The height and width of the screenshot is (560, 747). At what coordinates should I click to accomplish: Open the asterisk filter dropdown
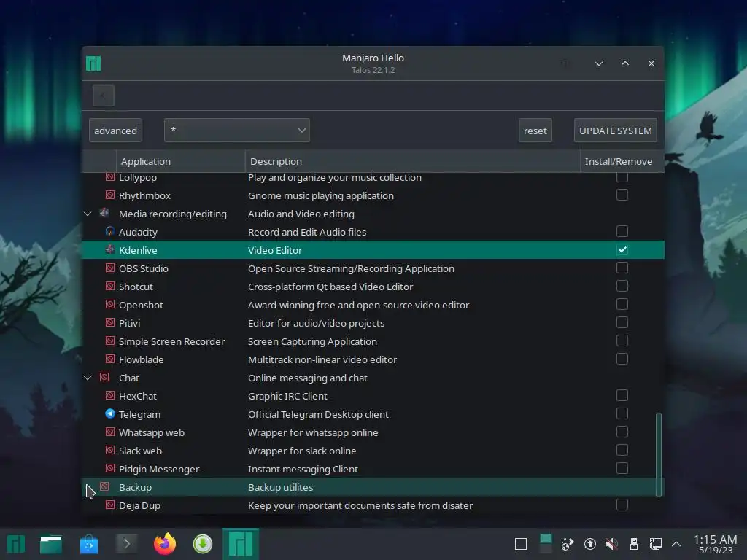pyautogui.click(x=237, y=130)
